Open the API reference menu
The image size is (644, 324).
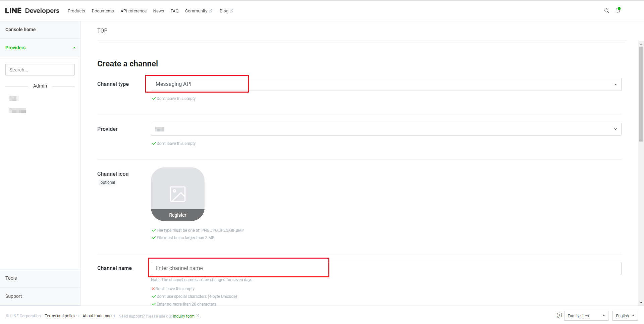coord(133,11)
